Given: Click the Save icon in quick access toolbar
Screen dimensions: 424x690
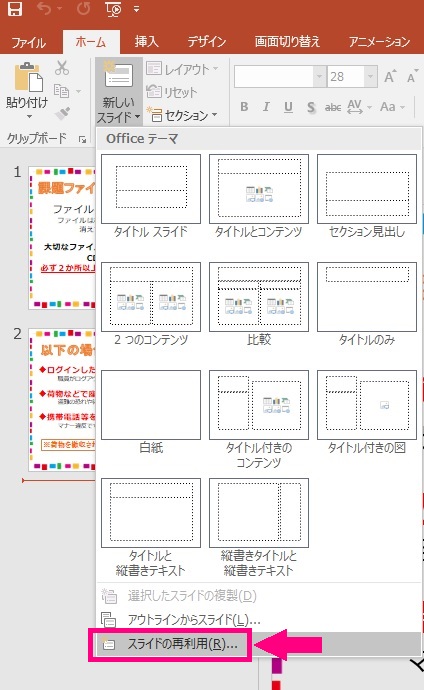Looking at the screenshot, I should coord(15,9).
